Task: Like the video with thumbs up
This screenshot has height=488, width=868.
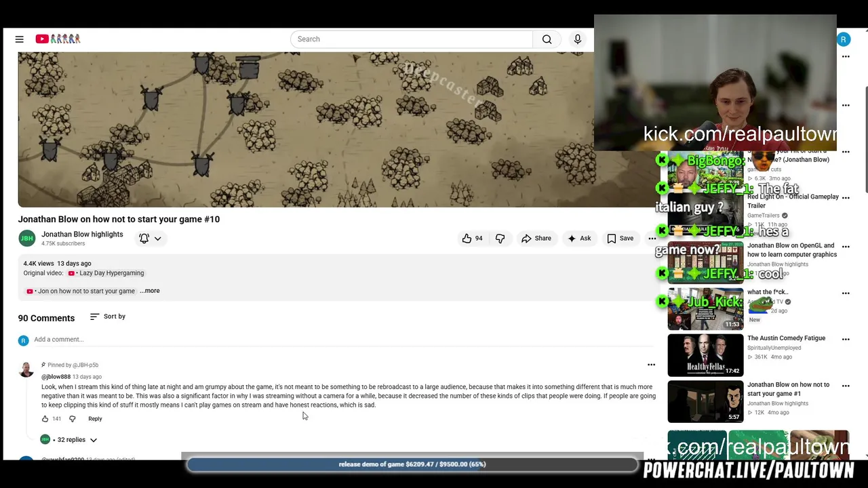Action: point(472,239)
